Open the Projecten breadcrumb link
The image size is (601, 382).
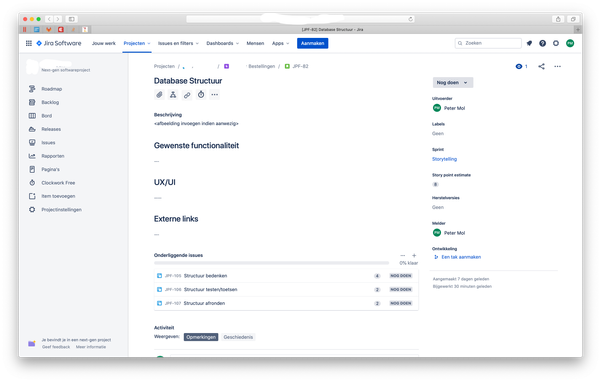click(x=164, y=66)
